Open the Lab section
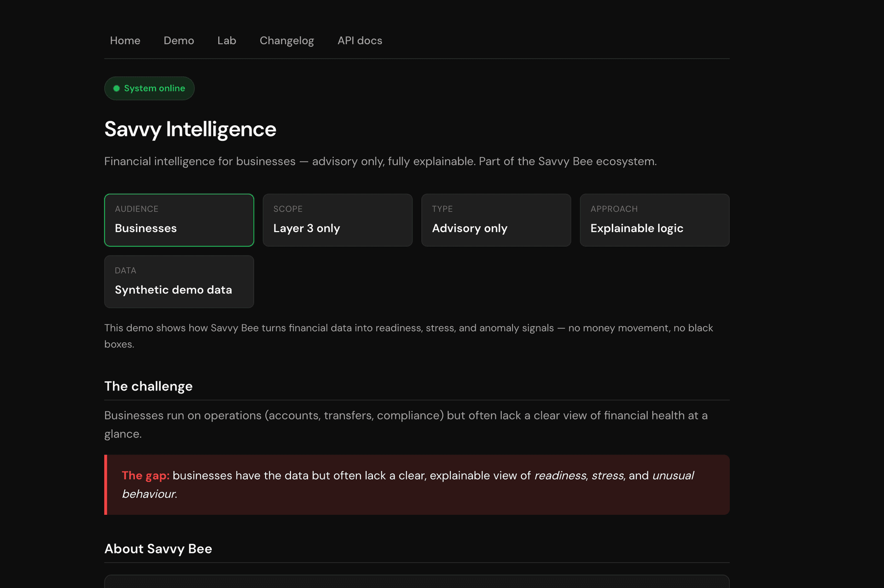The image size is (884, 588). (227, 41)
